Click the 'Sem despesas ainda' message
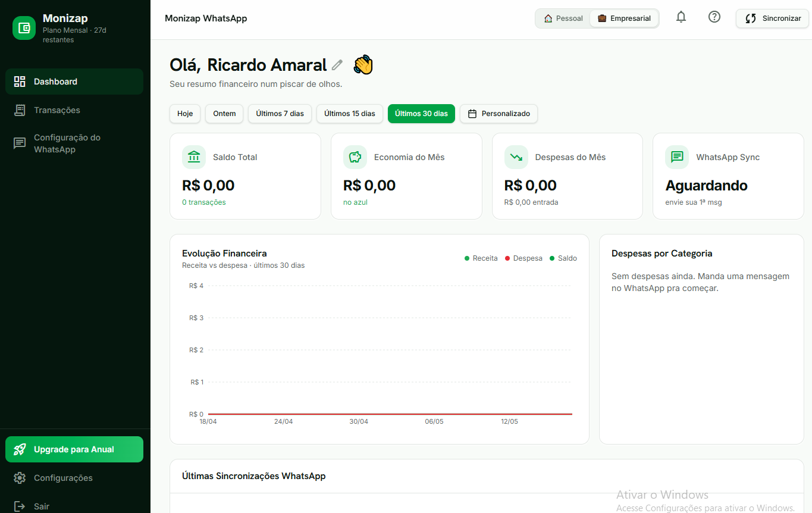This screenshot has height=513, width=812. coord(700,282)
